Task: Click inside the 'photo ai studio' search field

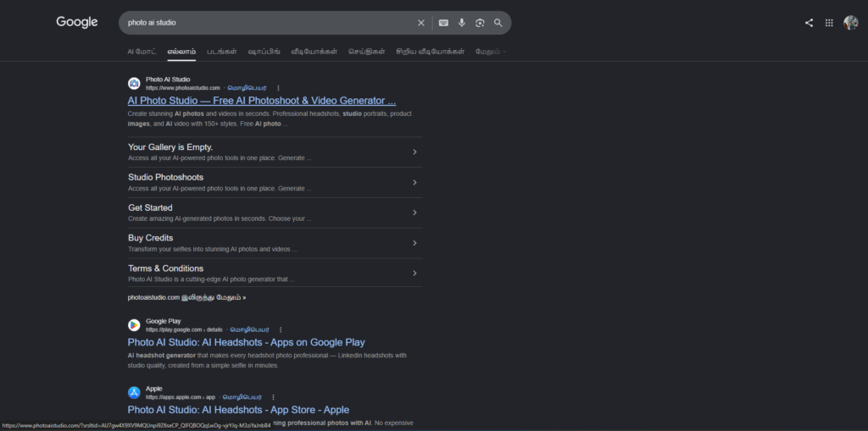Action: tap(269, 23)
